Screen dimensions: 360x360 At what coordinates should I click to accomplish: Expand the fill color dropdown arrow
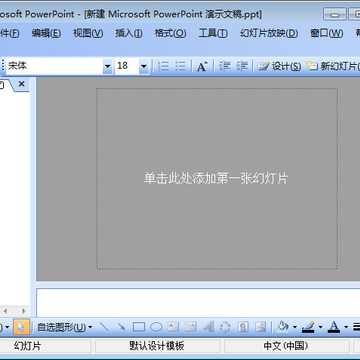(x=295, y=327)
